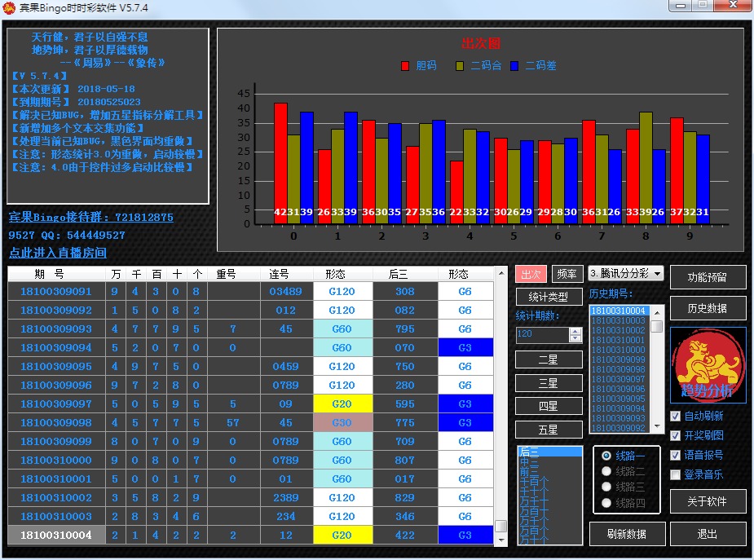Viewport: 754px width, 560px height.
Task: Click the Bingo app icon in title bar
Action: 9,7
